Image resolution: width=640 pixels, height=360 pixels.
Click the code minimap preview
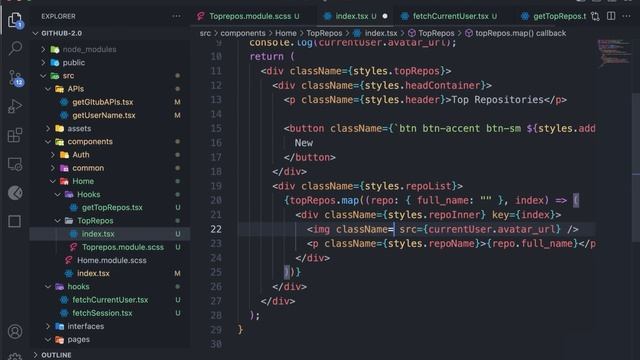point(614,52)
